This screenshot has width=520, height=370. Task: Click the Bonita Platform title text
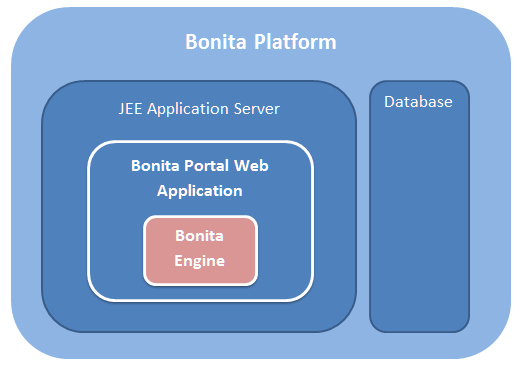tap(261, 42)
